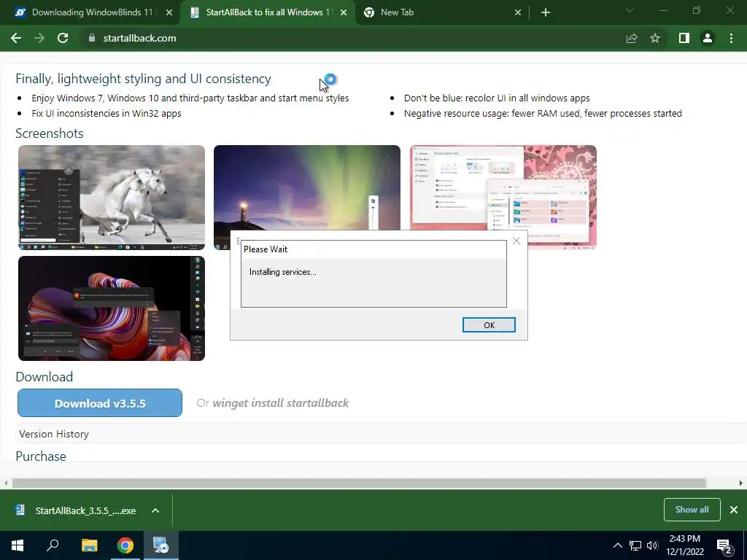Click the Screenshots heading
Image resolution: width=747 pixels, height=560 pixels.
50,133
